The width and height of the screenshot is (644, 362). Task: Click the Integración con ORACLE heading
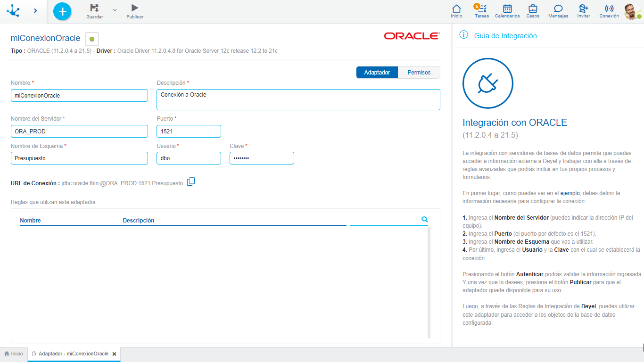click(x=515, y=123)
